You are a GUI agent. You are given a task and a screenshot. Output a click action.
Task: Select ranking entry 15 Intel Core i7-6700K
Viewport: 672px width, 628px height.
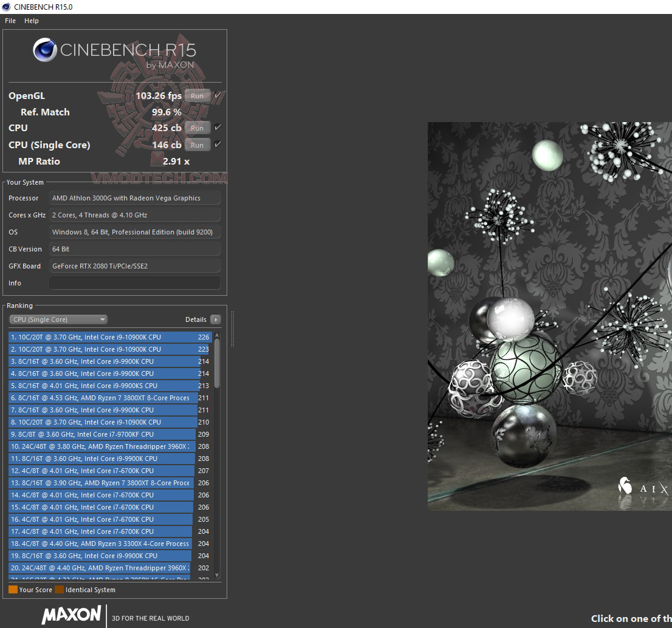(110, 507)
